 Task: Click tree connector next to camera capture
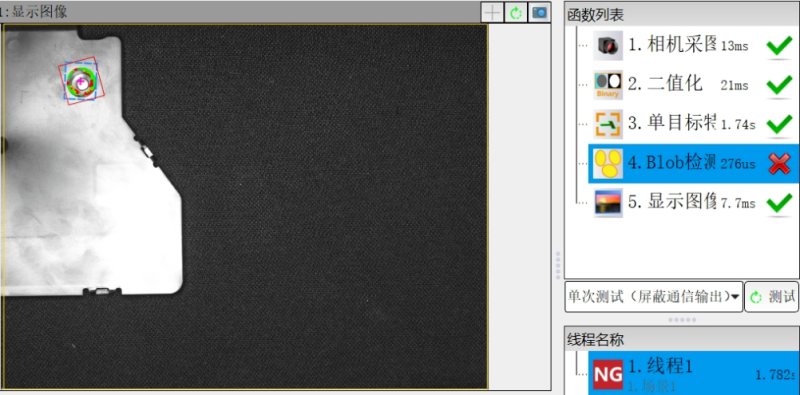tap(583, 45)
